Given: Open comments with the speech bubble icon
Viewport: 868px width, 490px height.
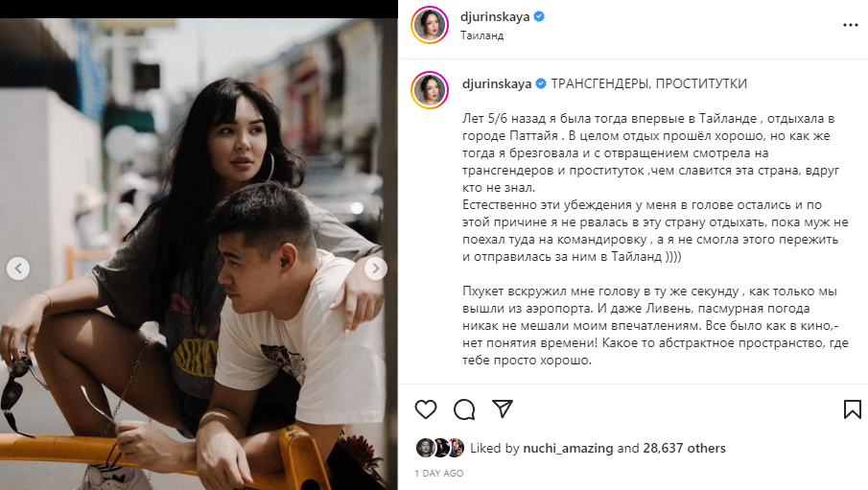Looking at the screenshot, I should 464,409.
